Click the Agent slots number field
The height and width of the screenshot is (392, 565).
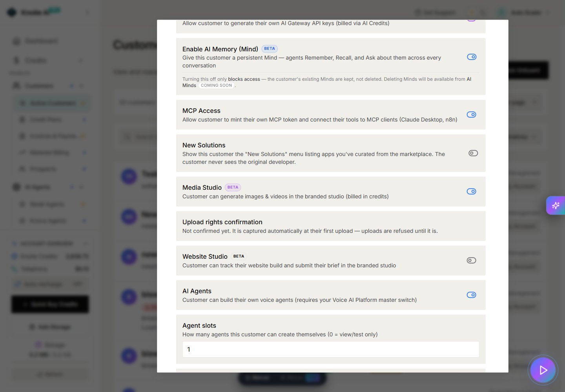coord(331,349)
